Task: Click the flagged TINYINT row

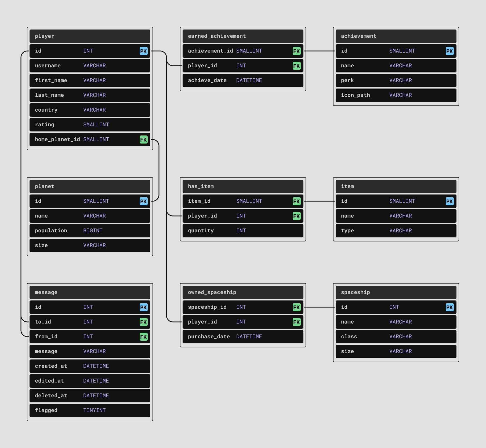Action: point(90,410)
